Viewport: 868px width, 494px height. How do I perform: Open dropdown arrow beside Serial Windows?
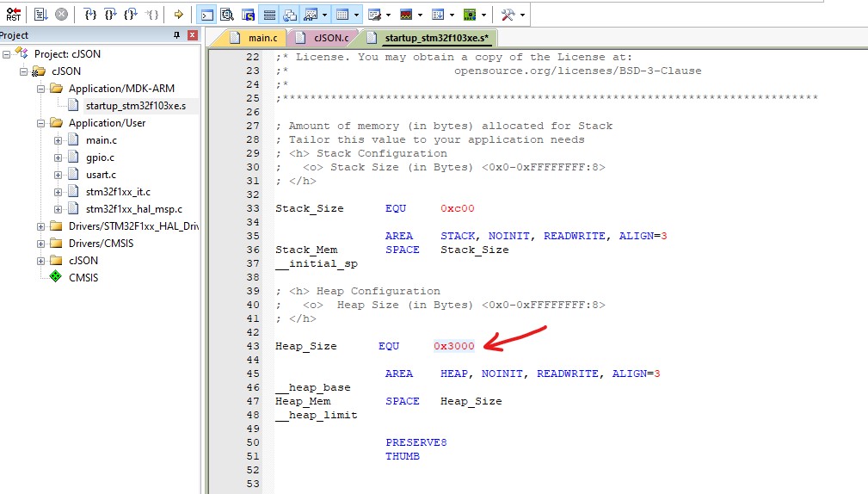coord(388,15)
